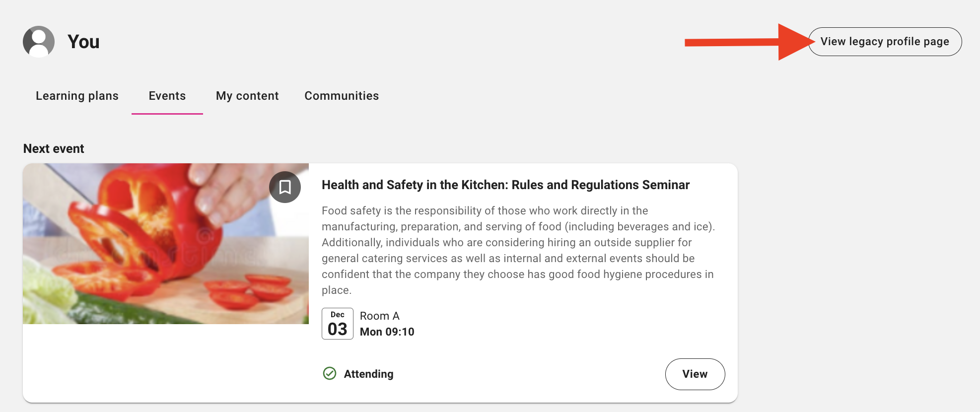Click the user profile avatar icon

tap(39, 42)
